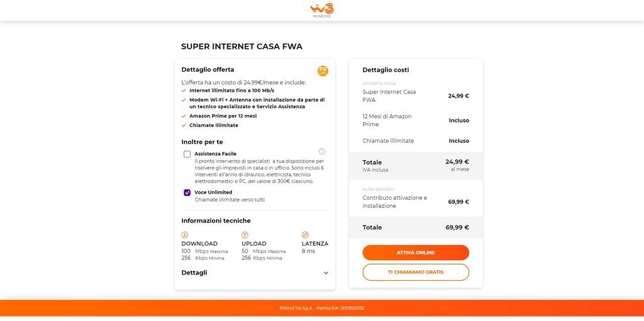Click the monthly Totale 24,99 € row
644x321 pixels.
[416, 166]
